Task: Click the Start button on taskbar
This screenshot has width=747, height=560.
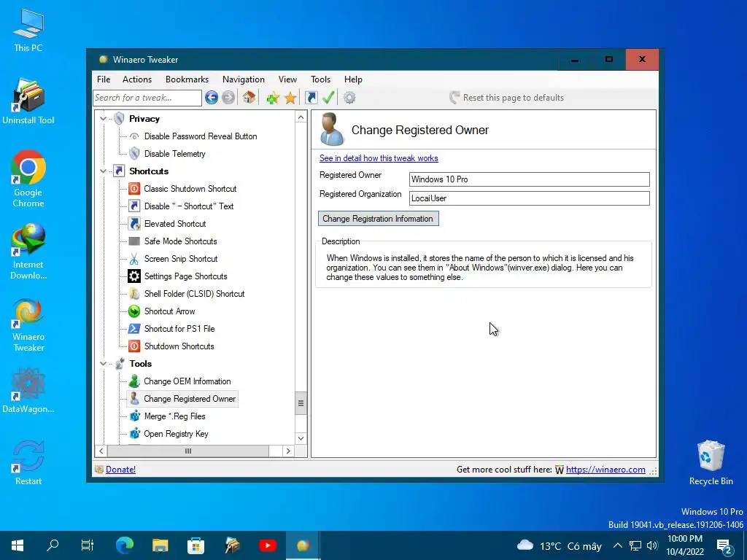Action: pos(18,545)
